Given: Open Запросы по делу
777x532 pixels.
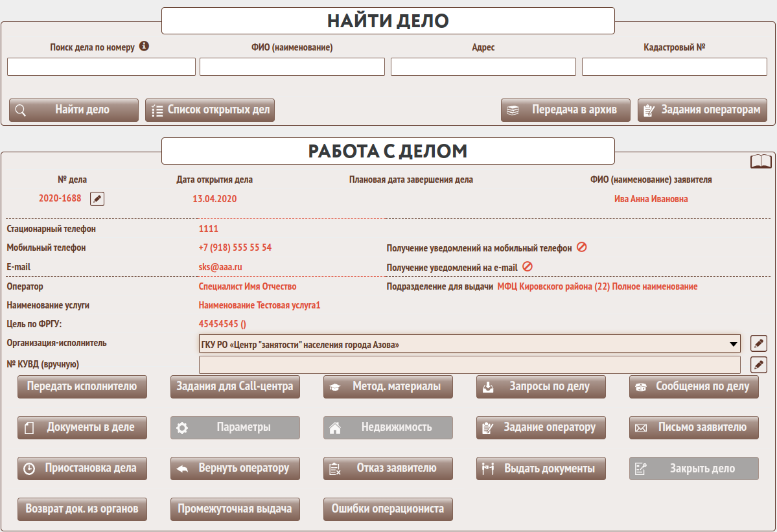Looking at the screenshot, I should 541,387.
